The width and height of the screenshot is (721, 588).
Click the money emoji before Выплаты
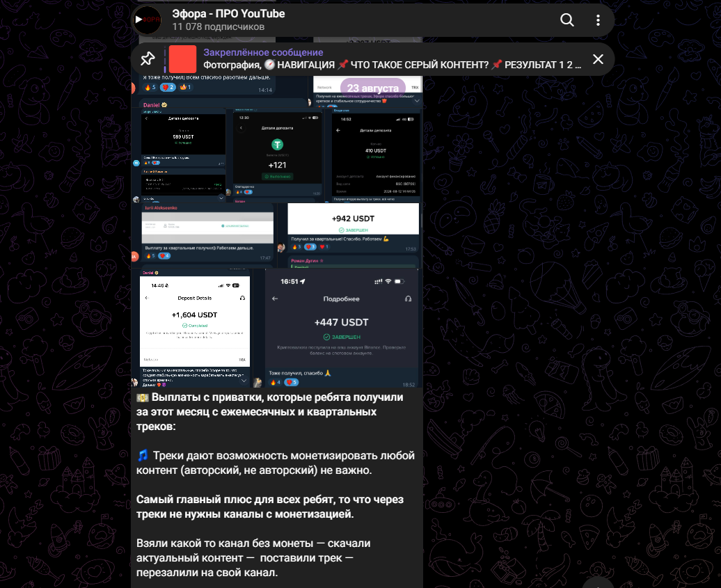[143, 397]
